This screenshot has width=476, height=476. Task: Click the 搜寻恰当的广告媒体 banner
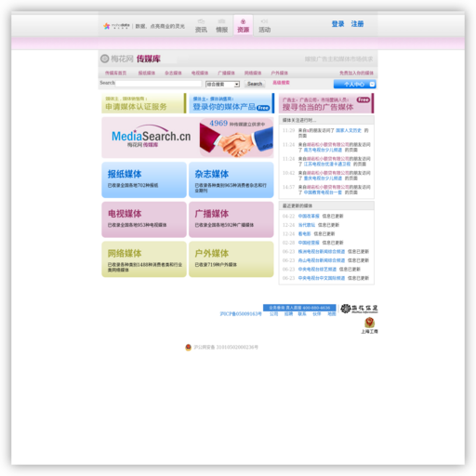[326, 103]
